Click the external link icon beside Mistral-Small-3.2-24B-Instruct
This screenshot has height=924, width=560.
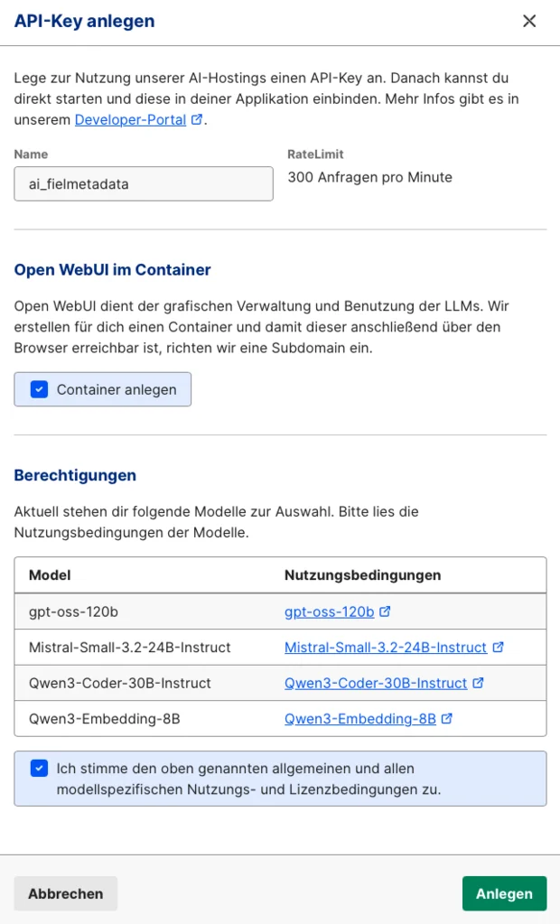pyautogui.click(x=498, y=648)
